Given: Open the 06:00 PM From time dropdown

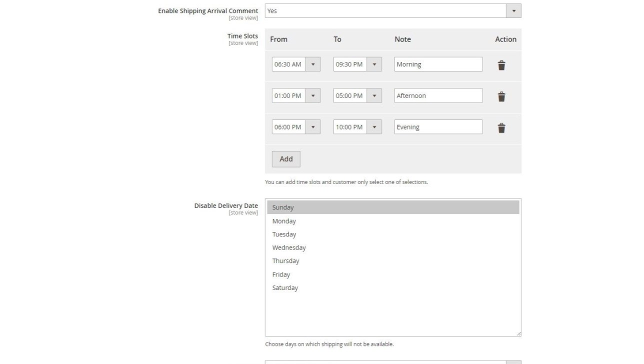Looking at the screenshot, I should click(296, 127).
